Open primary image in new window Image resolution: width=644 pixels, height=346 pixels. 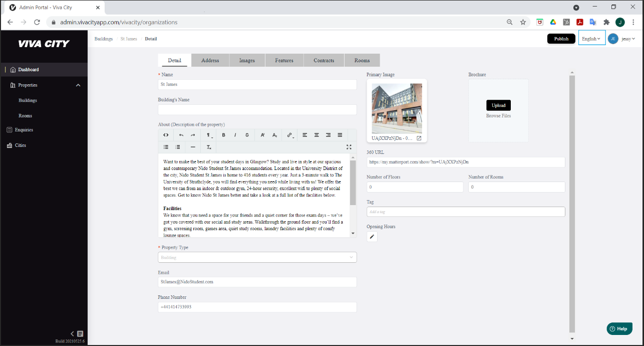(419, 138)
